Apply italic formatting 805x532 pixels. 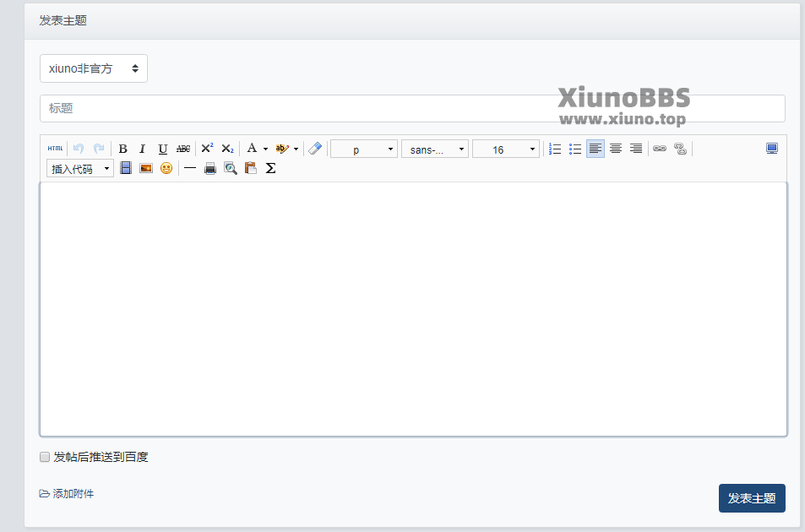[x=142, y=149]
